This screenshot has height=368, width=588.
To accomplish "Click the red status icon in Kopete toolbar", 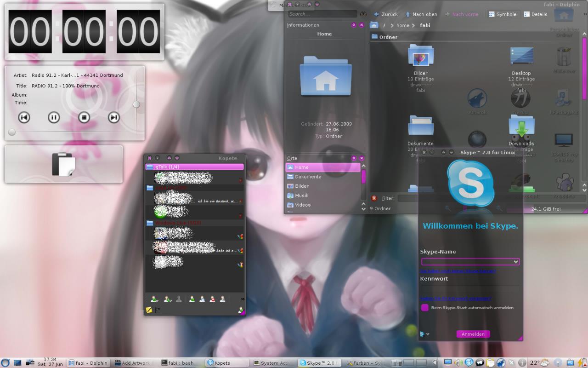I will tap(212, 299).
